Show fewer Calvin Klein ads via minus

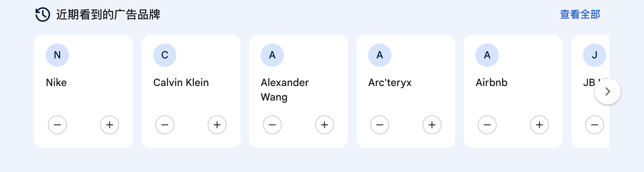point(165,125)
